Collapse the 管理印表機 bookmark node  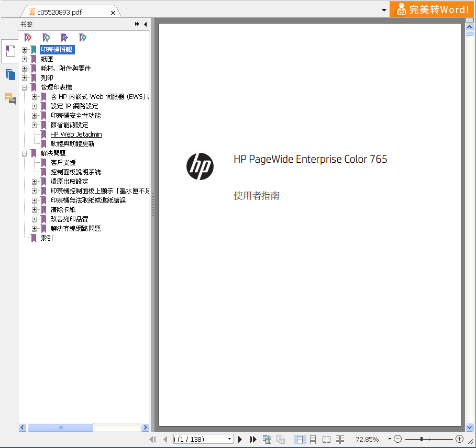[24, 87]
